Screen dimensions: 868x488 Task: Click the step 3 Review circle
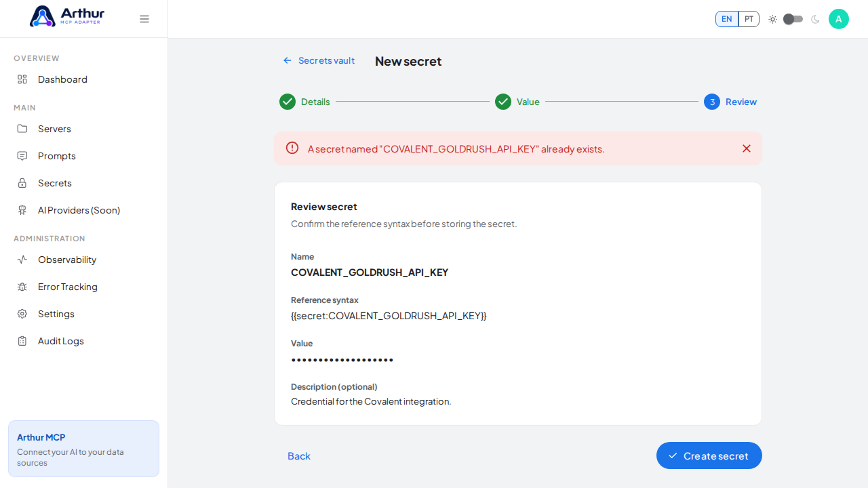tap(712, 102)
